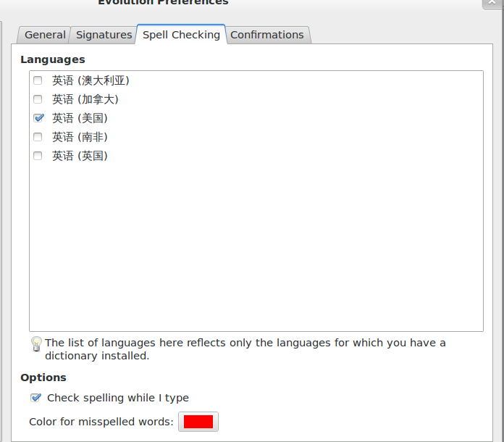Click the lightbulb hint icon
The image size is (504, 442).
click(x=36, y=344)
